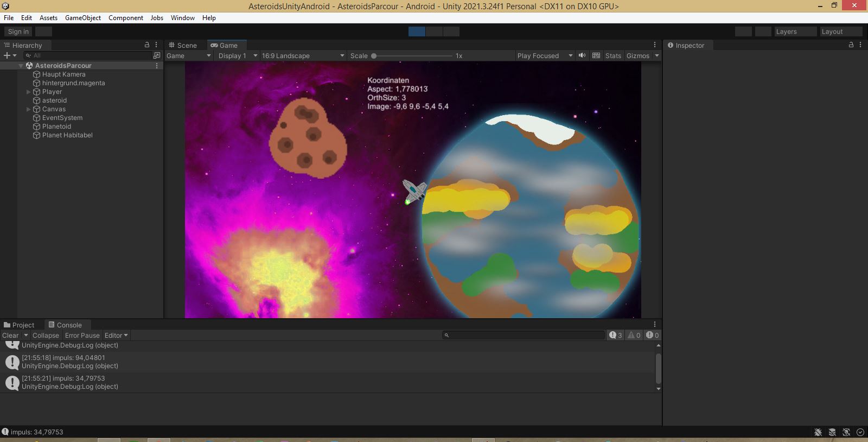The width and height of the screenshot is (868, 442).
Task: Switch to the Scene tab
Action: click(183, 46)
